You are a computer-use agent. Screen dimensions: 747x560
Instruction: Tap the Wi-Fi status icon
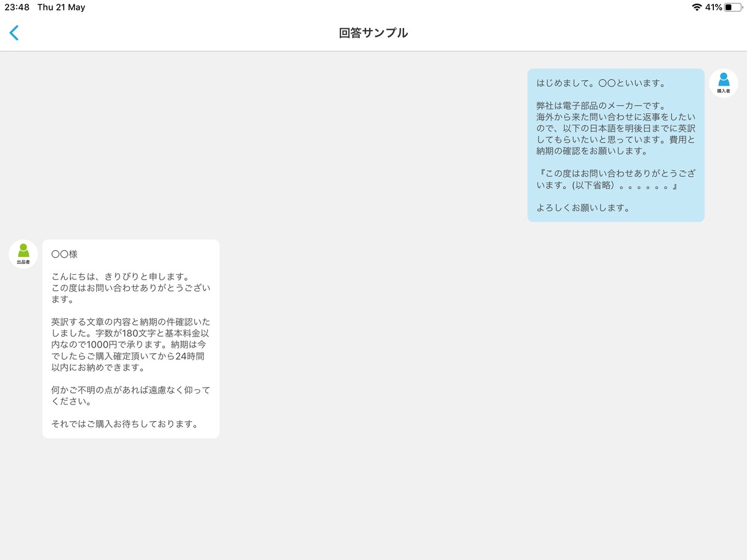pos(697,7)
